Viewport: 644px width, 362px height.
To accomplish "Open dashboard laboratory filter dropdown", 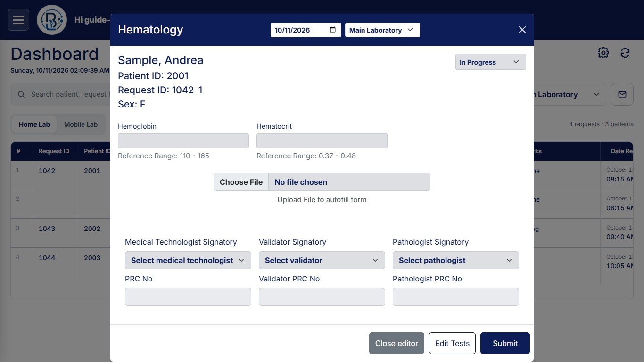I will [x=570, y=94].
